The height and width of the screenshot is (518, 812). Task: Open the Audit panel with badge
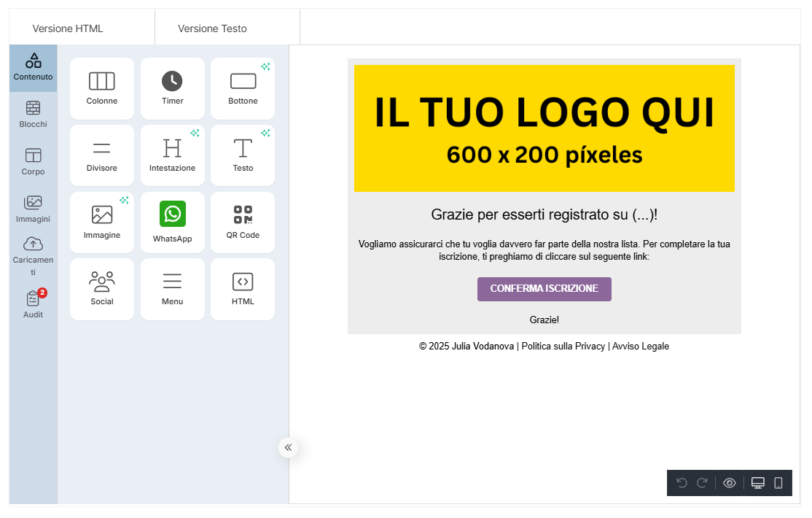(33, 304)
